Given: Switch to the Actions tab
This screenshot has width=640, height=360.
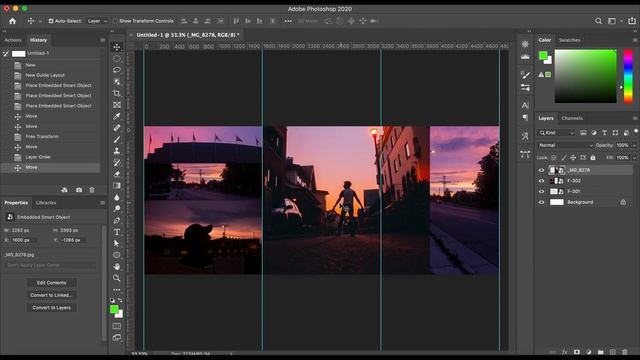Looking at the screenshot, I should pyautogui.click(x=13, y=40).
